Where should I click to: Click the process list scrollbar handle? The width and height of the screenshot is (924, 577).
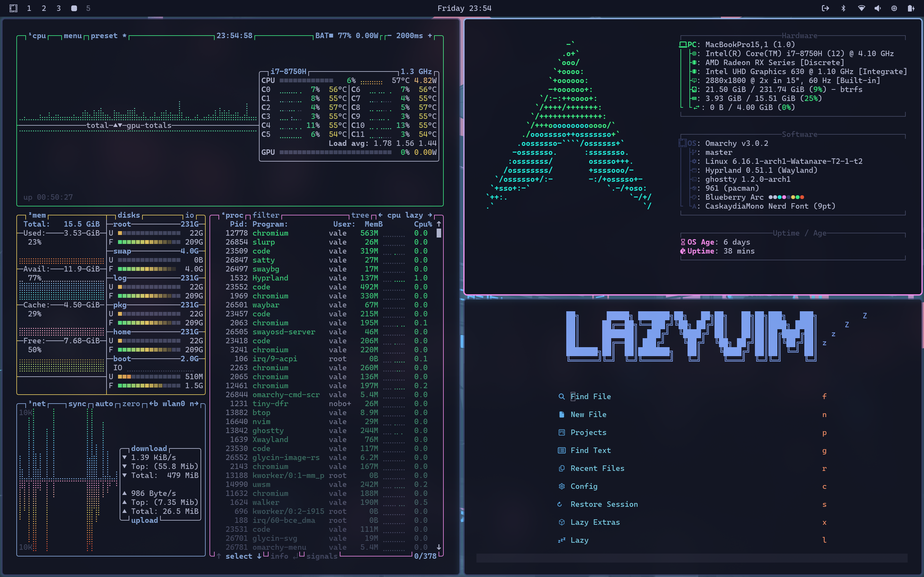coord(439,233)
